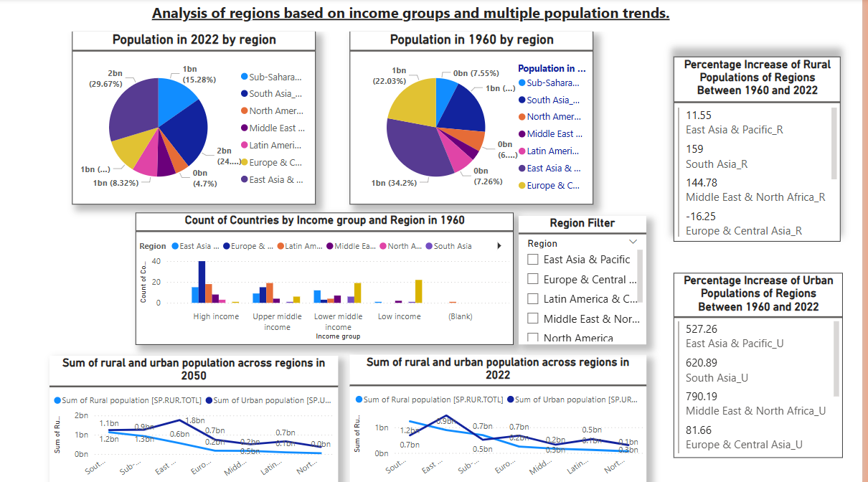Click Europe & C... legend entry in 1960 pie
This screenshot has width=868, height=482.
pos(549,186)
